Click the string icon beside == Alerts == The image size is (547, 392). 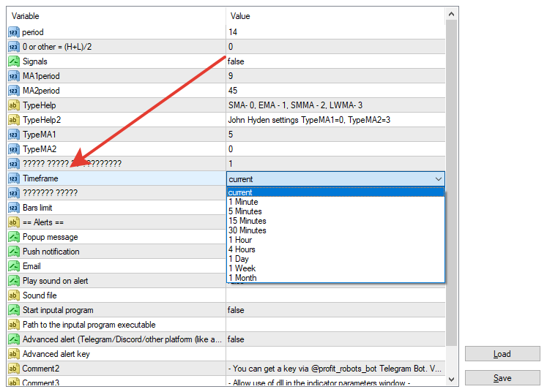pos(14,222)
